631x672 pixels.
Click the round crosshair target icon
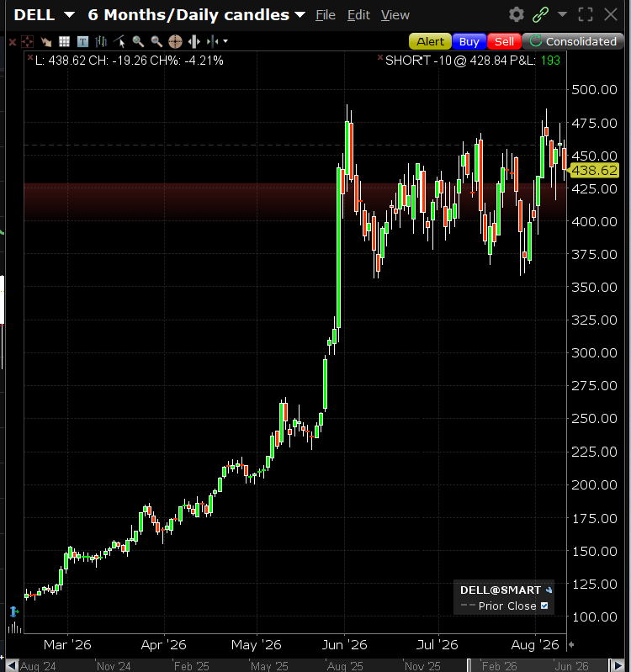click(175, 41)
